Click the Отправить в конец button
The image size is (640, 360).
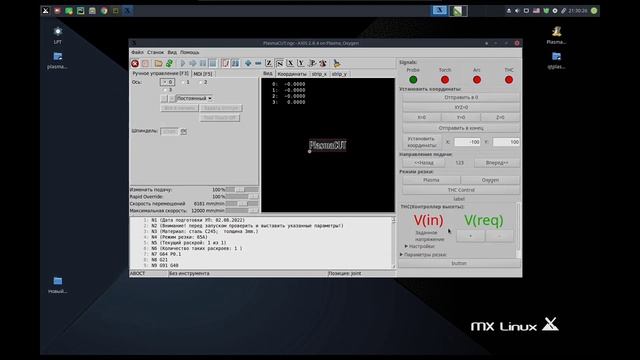pyautogui.click(x=461, y=128)
